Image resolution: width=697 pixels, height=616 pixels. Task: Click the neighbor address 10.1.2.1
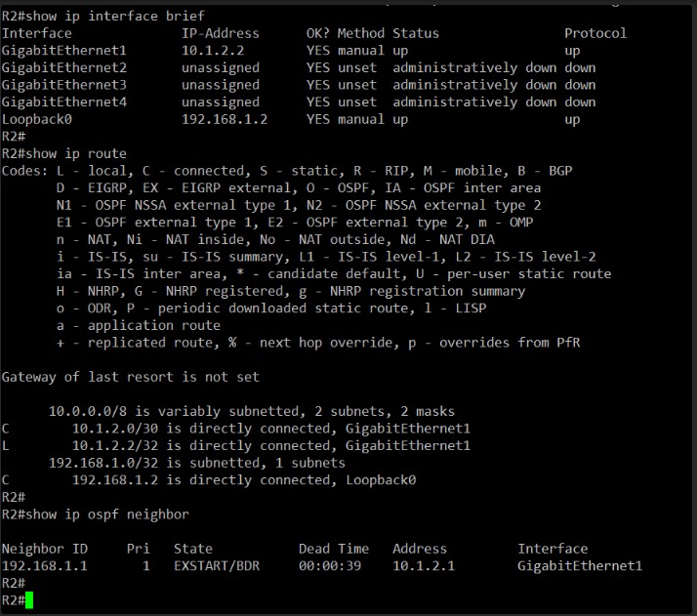click(x=424, y=566)
